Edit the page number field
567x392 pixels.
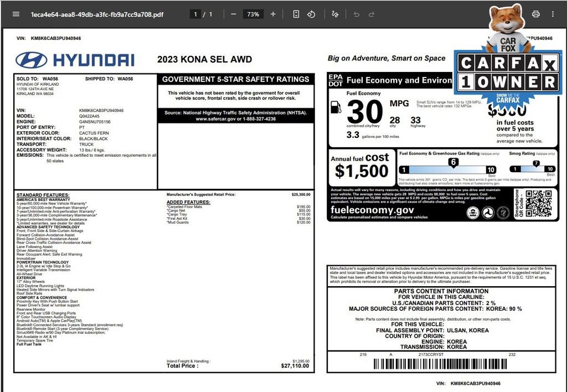coord(195,14)
